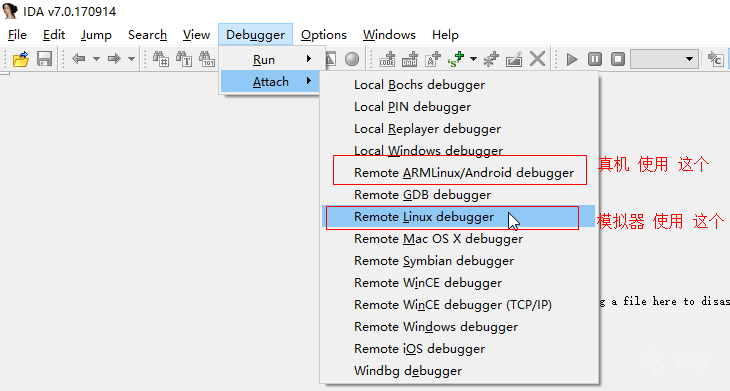Click the X undefine icon
The width and height of the screenshot is (730, 391).
(x=537, y=59)
